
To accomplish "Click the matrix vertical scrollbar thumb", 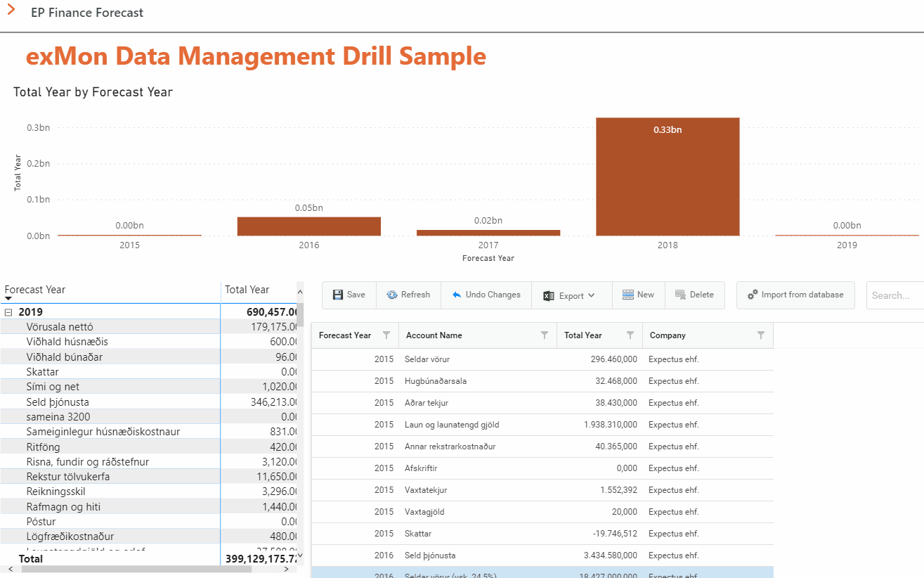I will 300,314.
